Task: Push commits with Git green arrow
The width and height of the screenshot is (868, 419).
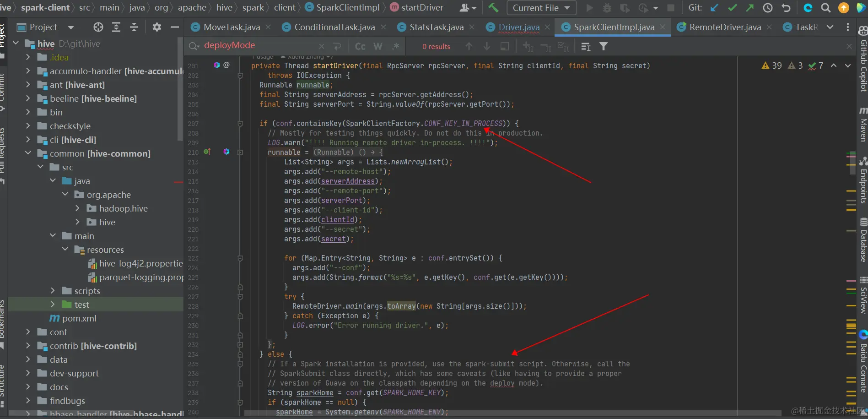Action: (750, 8)
